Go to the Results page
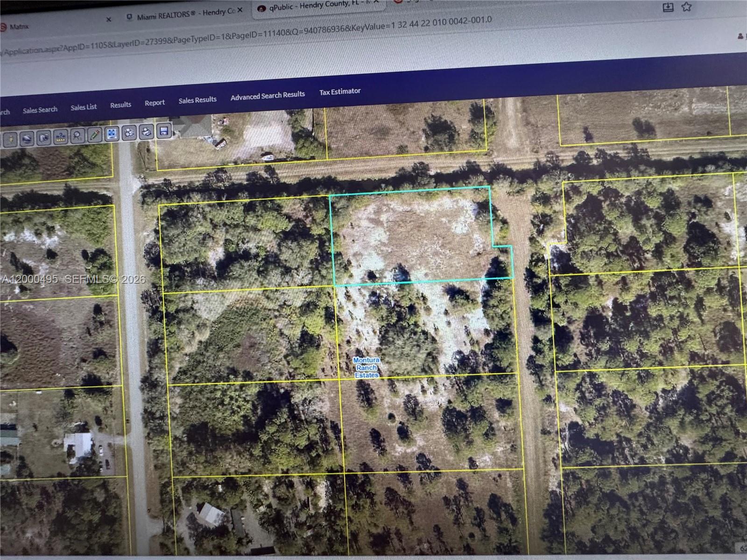Image resolution: width=747 pixels, height=560 pixels. click(120, 105)
